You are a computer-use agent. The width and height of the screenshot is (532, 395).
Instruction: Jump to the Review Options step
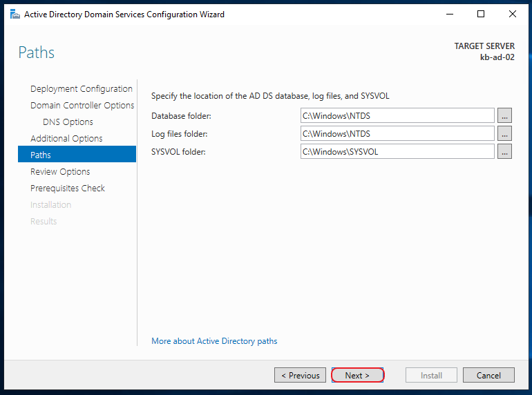click(60, 172)
